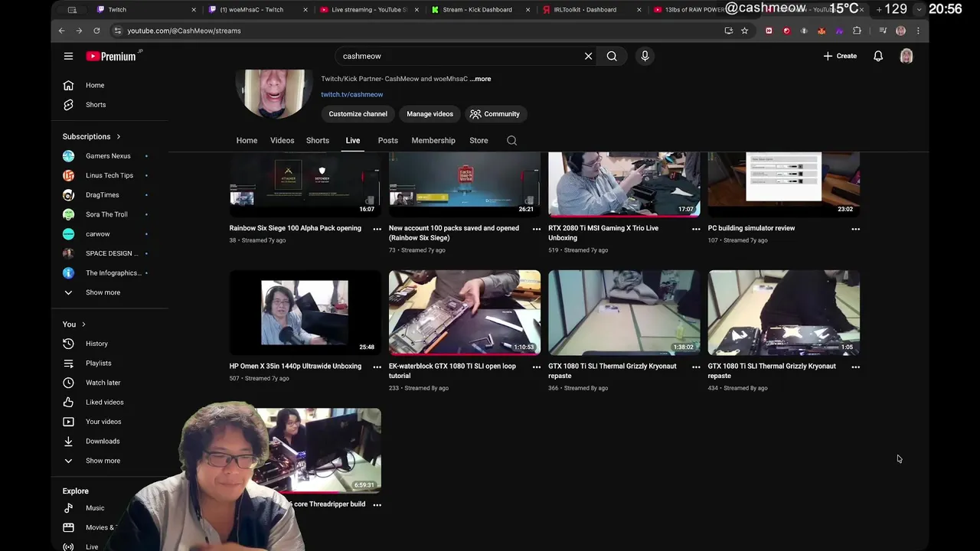
Task: Expand the You section arrow
Action: point(83,324)
